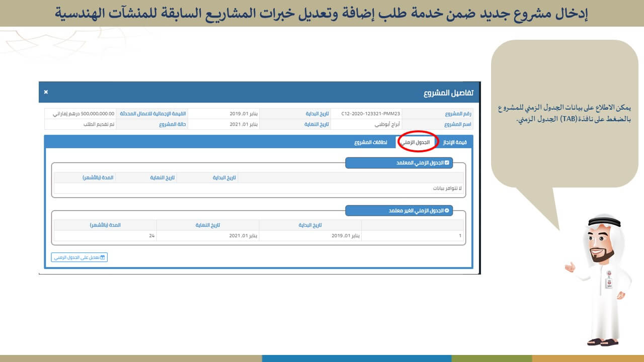
Task: Open the نطاقات المشروع tab
Action: (x=371, y=142)
